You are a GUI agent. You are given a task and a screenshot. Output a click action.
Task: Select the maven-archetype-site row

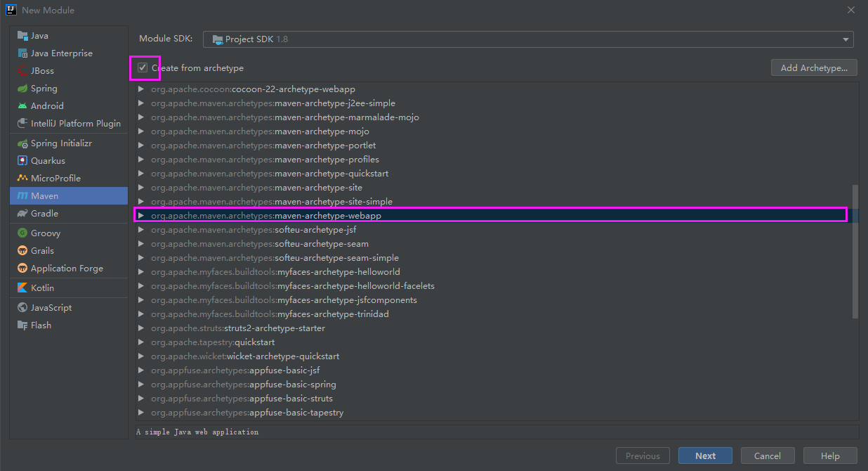[x=493, y=188]
